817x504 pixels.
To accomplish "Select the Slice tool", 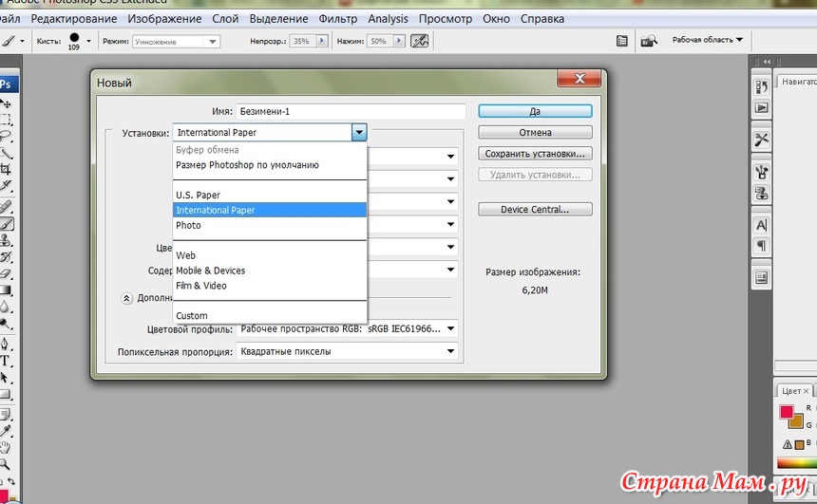I will point(6,185).
